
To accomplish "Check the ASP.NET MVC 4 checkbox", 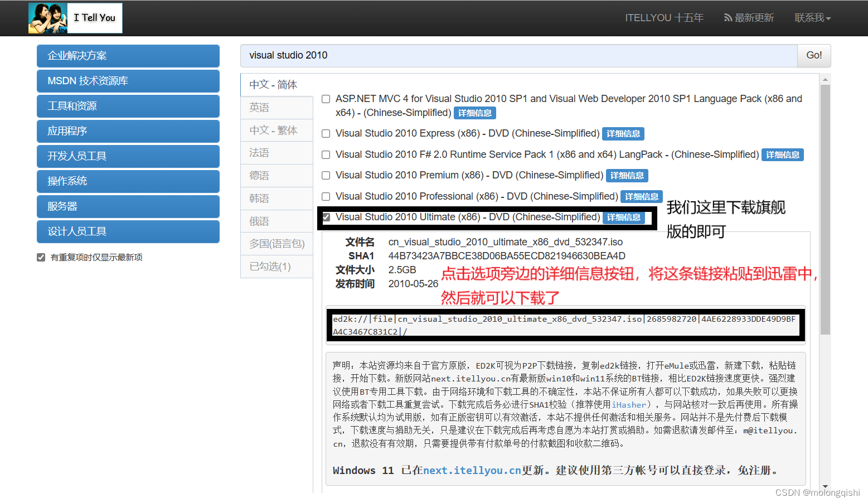I will (x=326, y=99).
